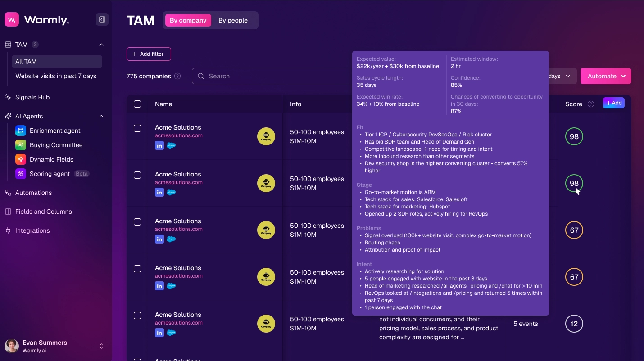This screenshot has width=644, height=361.
Task: Click the Score column help icon
Action: click(x=591, y=104)
